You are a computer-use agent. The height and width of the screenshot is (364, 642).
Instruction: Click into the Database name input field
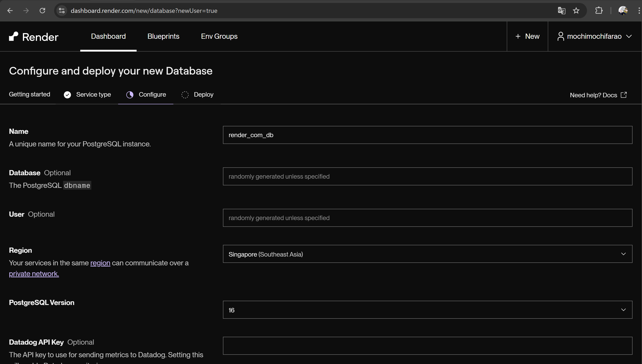click(427, 177)
